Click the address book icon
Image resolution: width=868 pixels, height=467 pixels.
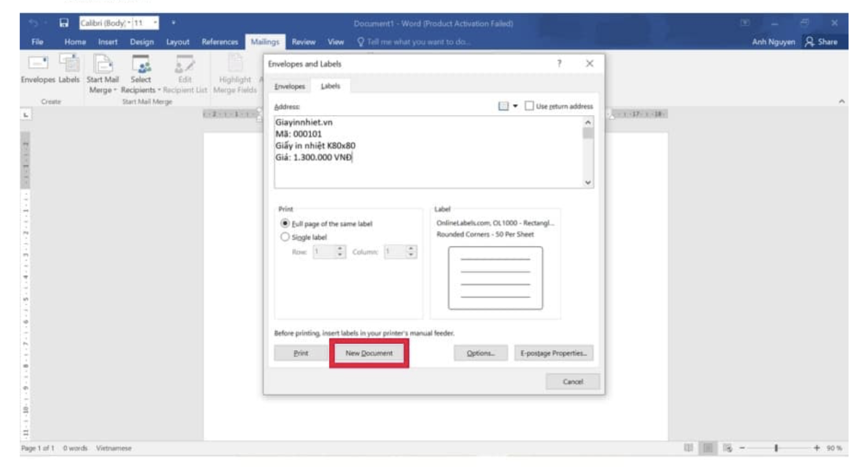tap(503, 106)
